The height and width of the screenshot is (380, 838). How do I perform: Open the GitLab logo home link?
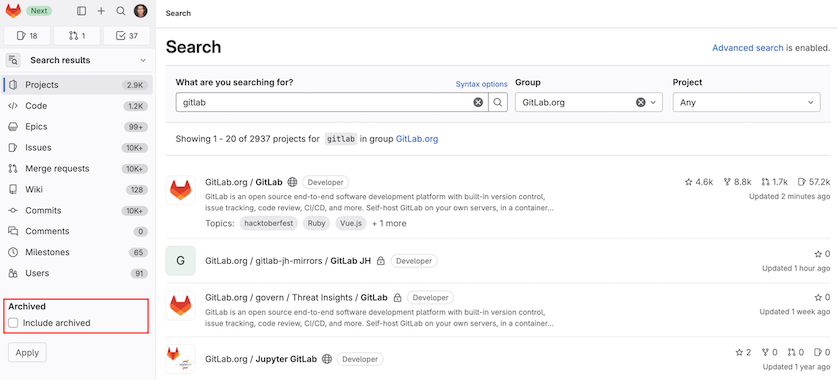pos(13,11)
